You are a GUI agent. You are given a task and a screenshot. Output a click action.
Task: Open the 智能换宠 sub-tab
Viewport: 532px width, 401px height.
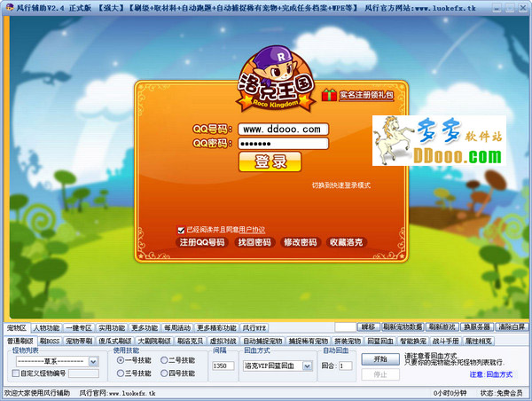(x=413, y=341)
